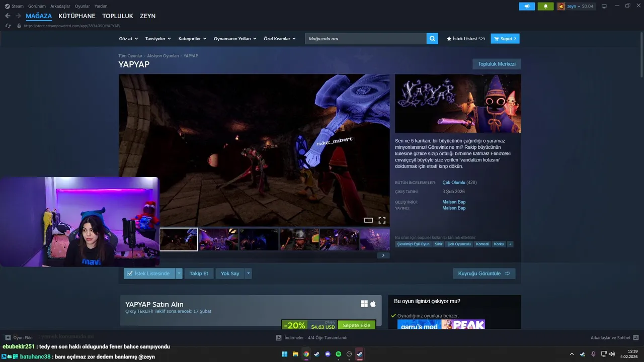Expand the Özel Kısımlar dropdown

[280, 39]
